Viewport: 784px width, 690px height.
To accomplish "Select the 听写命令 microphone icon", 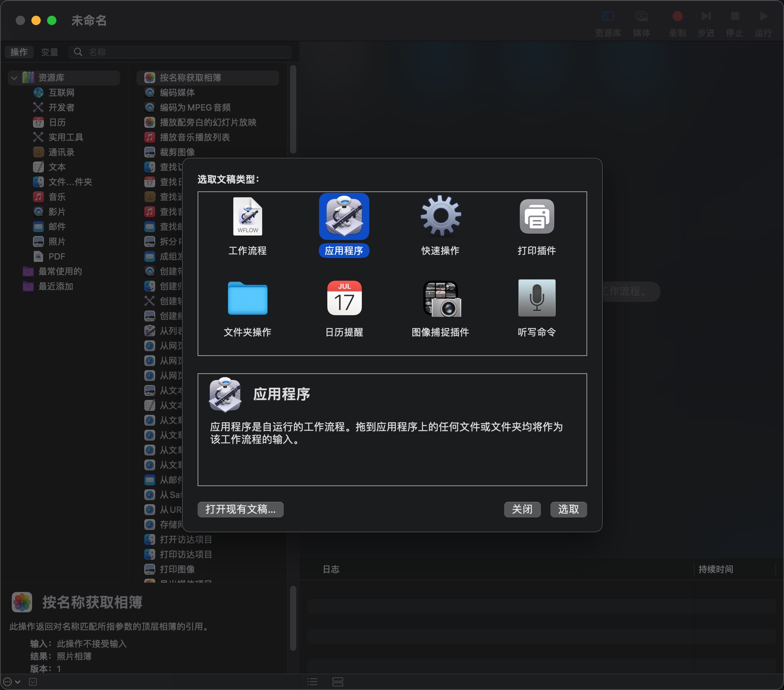I will pos(537,298).
